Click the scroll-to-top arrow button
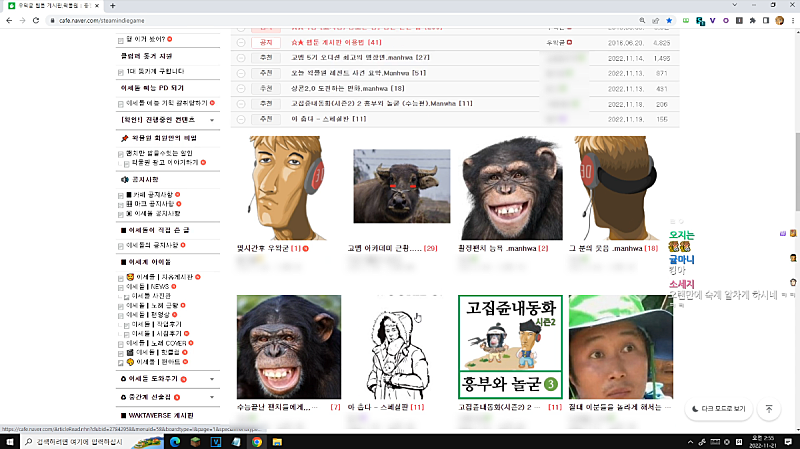 tap(768, 408)
